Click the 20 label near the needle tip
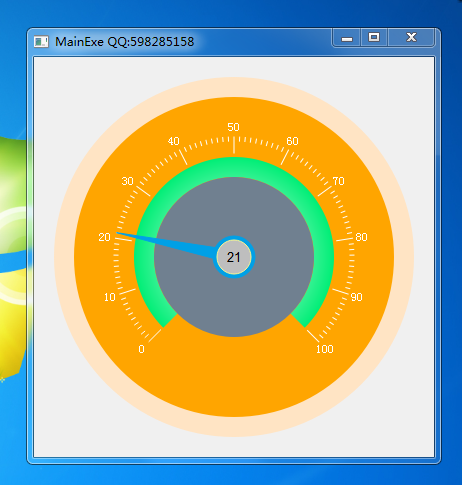The image size is (462, 485). (104, 237)
